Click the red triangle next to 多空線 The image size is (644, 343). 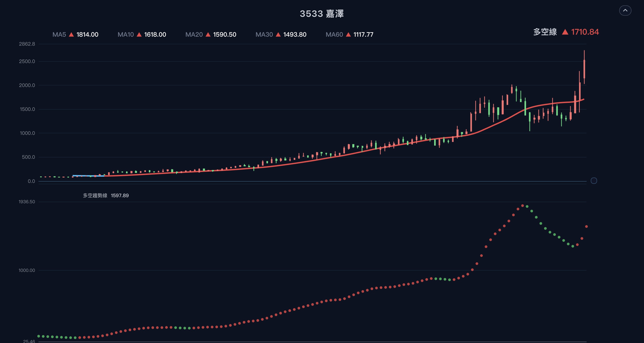coord(565,32)
